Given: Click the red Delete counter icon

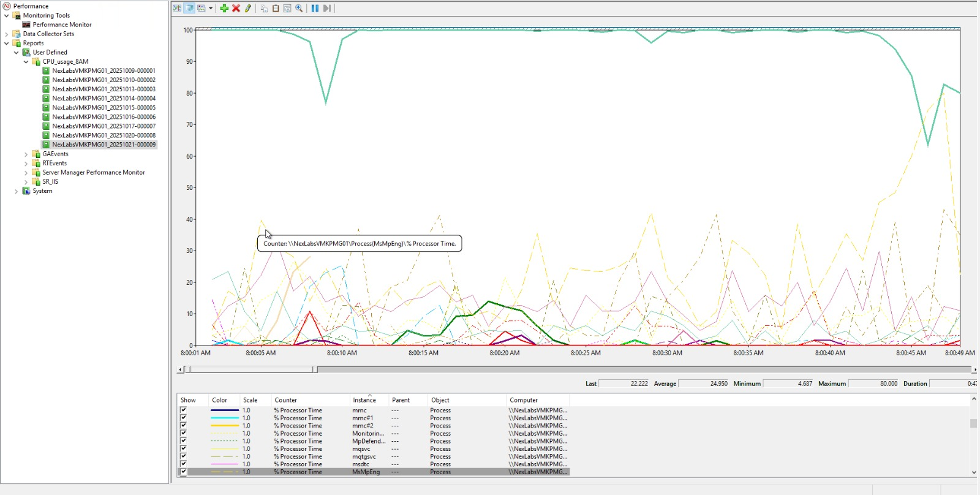Looking at the screenshot, I should coord(236,9).
